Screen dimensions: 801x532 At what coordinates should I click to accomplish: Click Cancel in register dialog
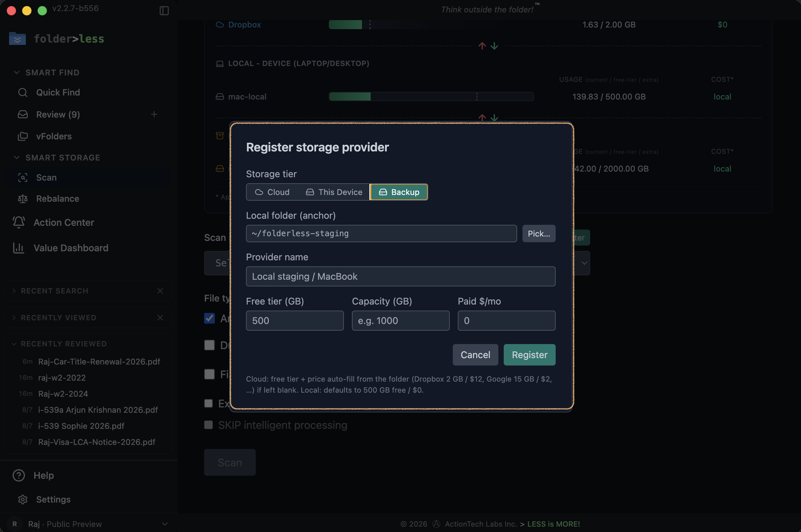pos(475,354)
